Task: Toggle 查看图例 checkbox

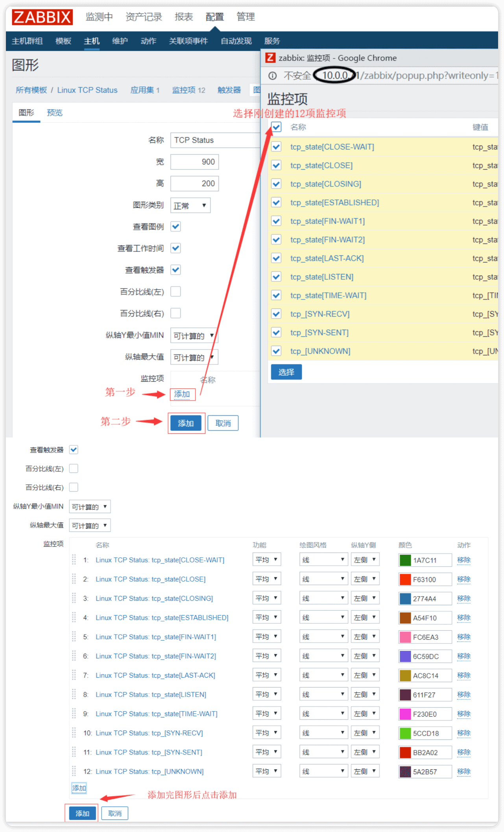Action: pyautogui.click(x=175, y=226)
